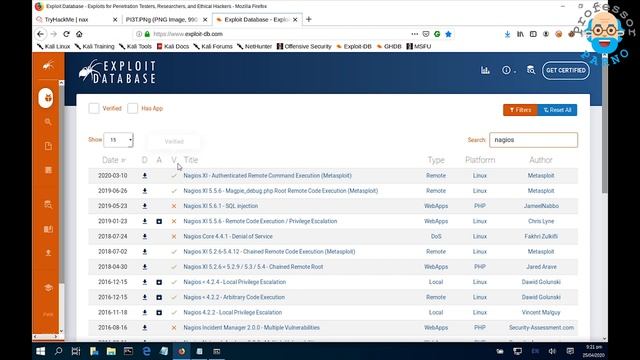Open the sidebar training graduation cap icon
Screen dimensions: 640x360
48,288
